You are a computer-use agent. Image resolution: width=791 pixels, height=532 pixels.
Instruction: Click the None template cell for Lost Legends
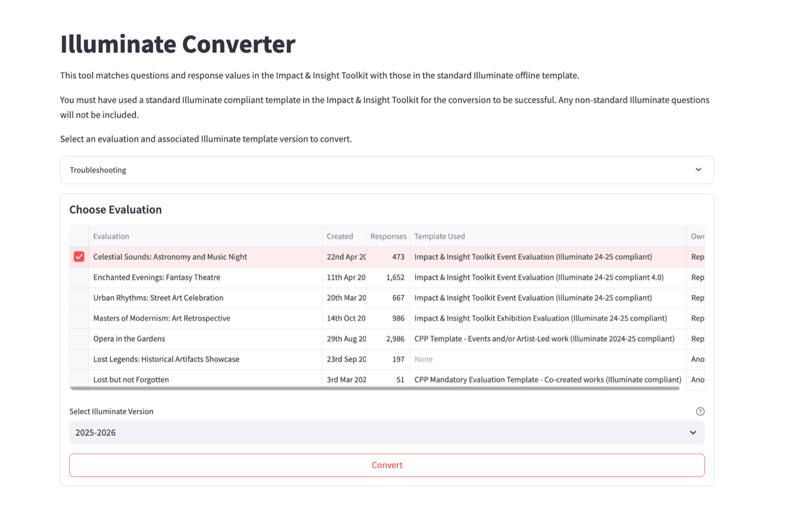[424, 359]
